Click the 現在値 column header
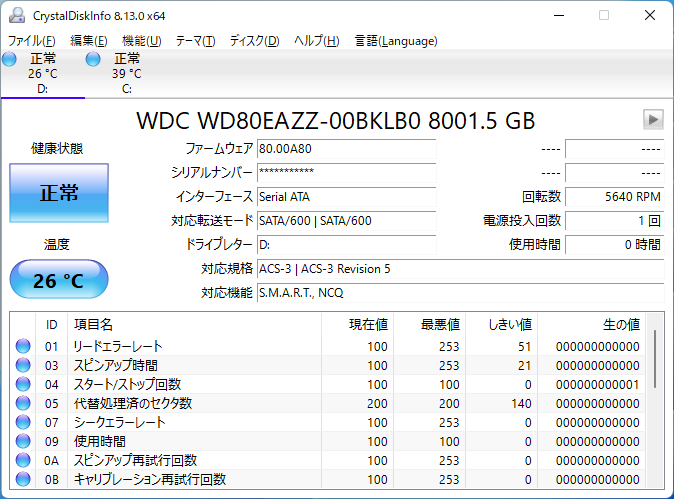Viewport: 674px width, 499px height. [358, 325]
